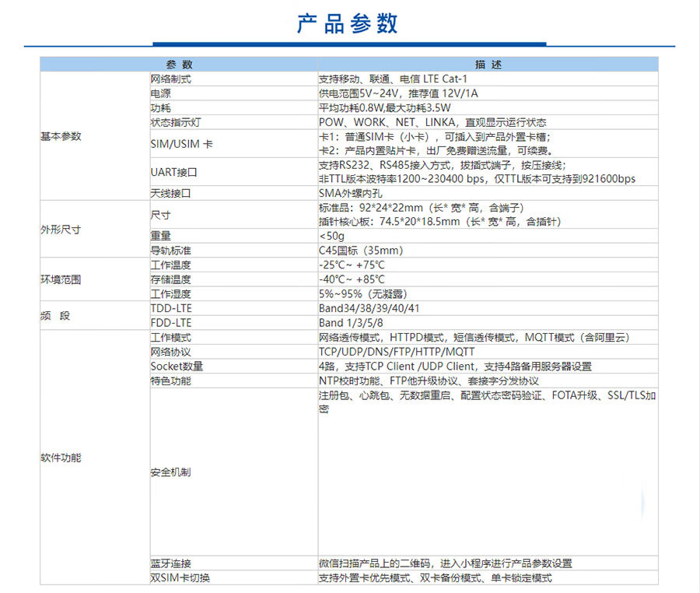Image resolution: width=700 pixels, height=593 pixels.
Task: Select the 双SIM卡切换 parameter cell
Action: click(180, 578)
